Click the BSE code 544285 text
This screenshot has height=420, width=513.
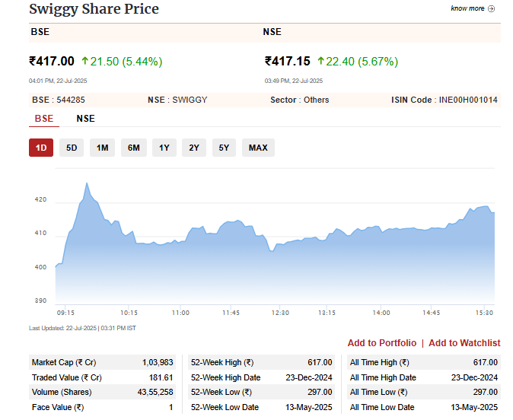(59, 100)
